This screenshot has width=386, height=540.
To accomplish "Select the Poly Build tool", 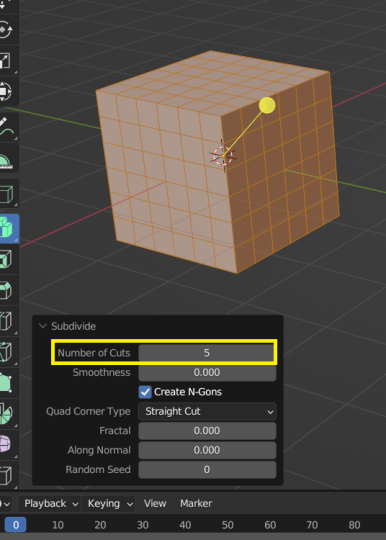I will (6, 383).
